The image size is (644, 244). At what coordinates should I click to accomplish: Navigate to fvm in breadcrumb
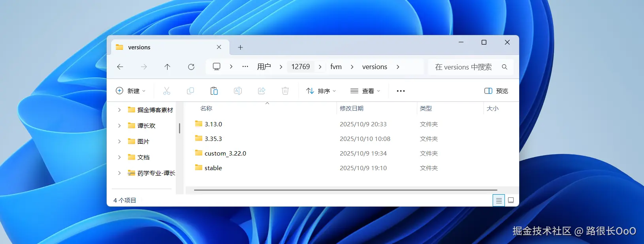tap(336, 67)
